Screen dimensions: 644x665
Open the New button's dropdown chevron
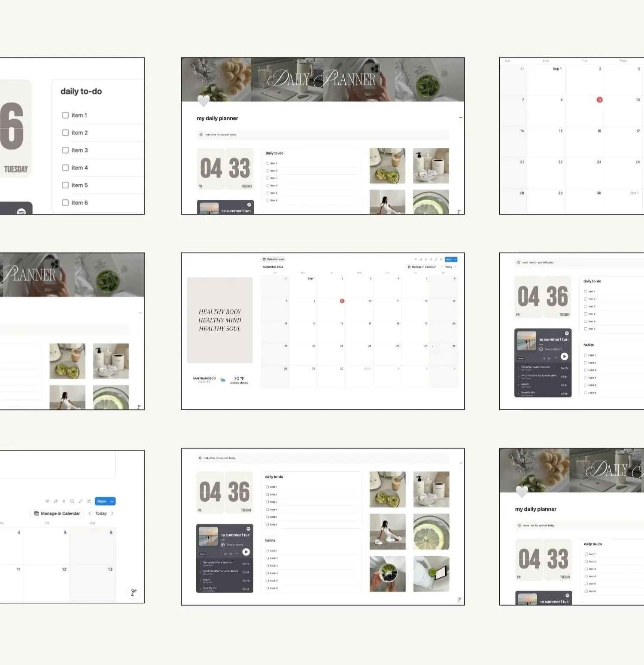click(455, 259)
